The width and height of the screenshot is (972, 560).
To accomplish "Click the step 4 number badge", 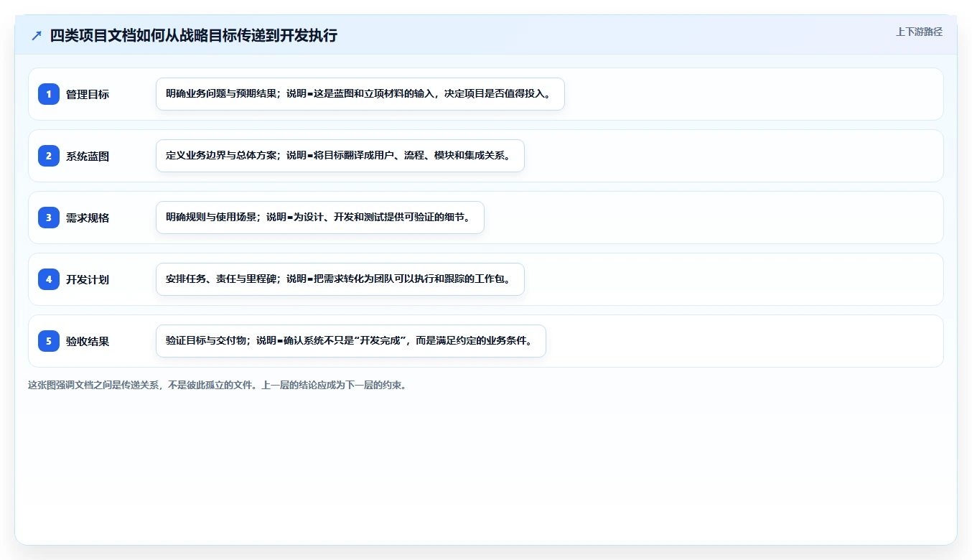I will pyautogui.click(x=49, y=279).
